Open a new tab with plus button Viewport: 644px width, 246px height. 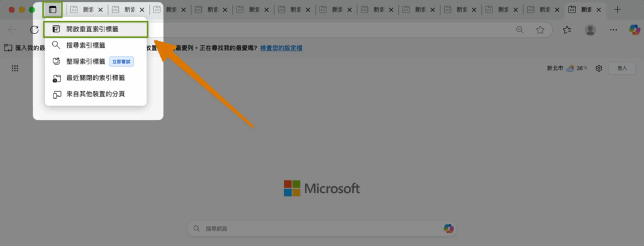(x=617, y=9)
